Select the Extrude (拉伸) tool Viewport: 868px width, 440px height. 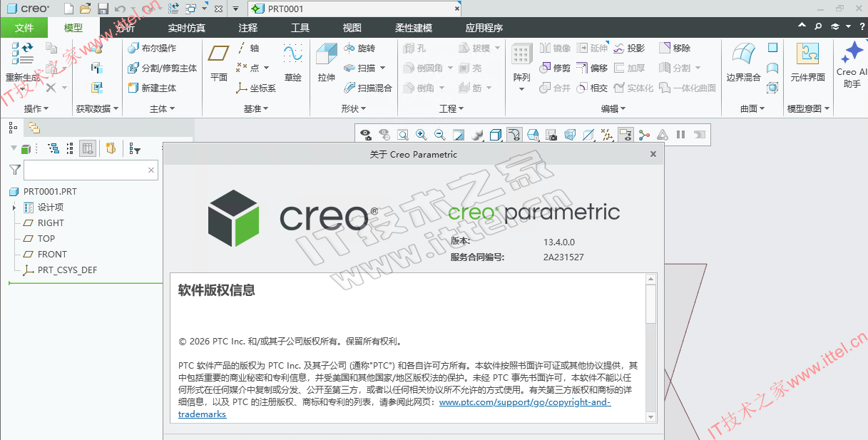point(327,62)
